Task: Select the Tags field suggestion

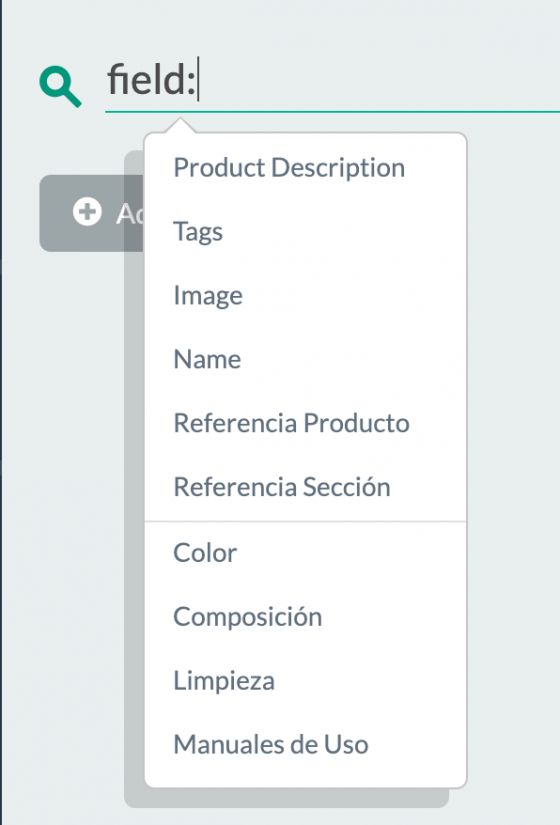Action: coord(198,232)
